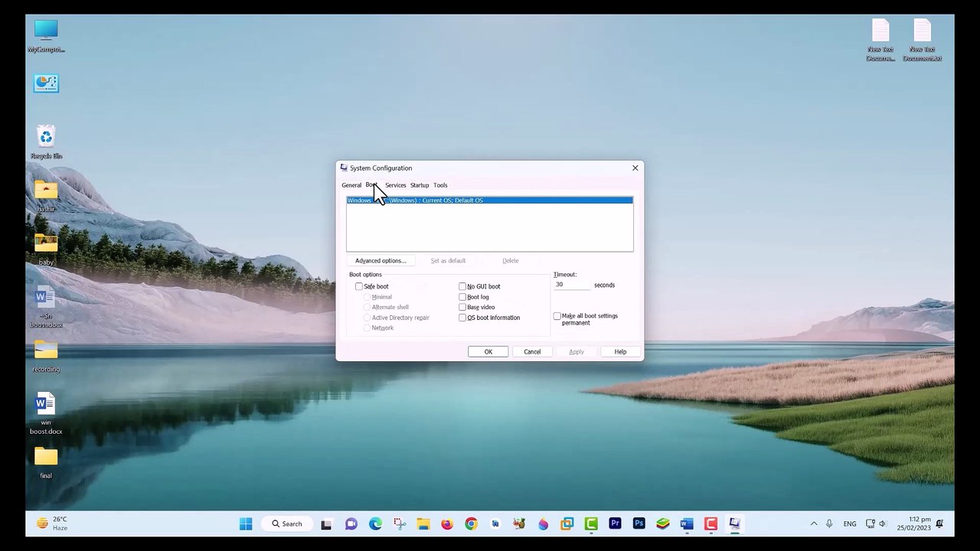Tick the Base video checkbox
Screen dimensions: 980x551
point(462,307)
